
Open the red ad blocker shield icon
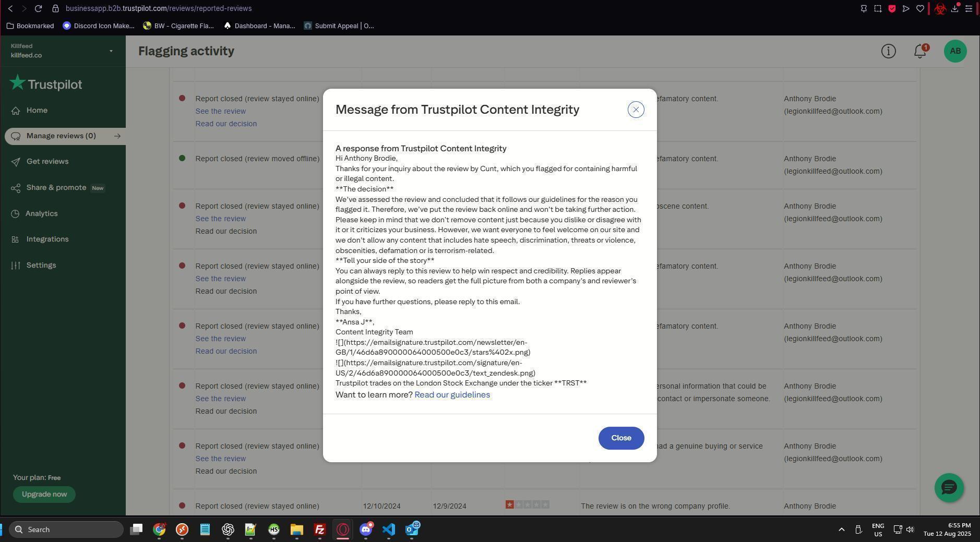(x=892, y=8)
